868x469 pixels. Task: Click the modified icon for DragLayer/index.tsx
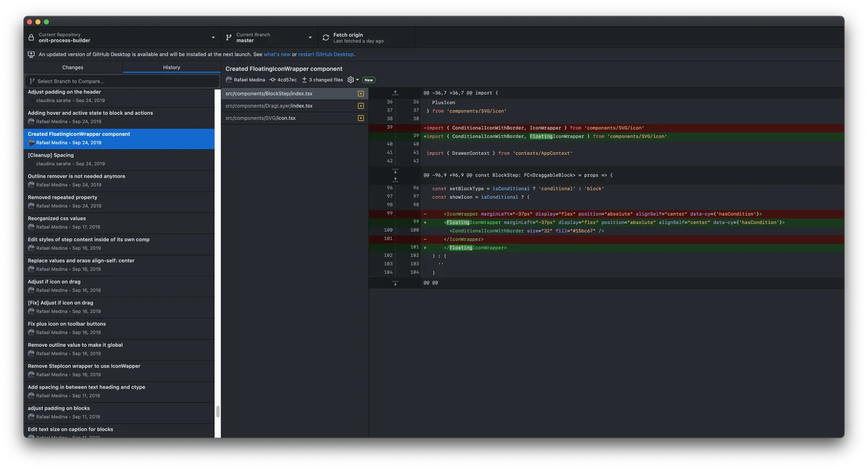coord(361,106)
